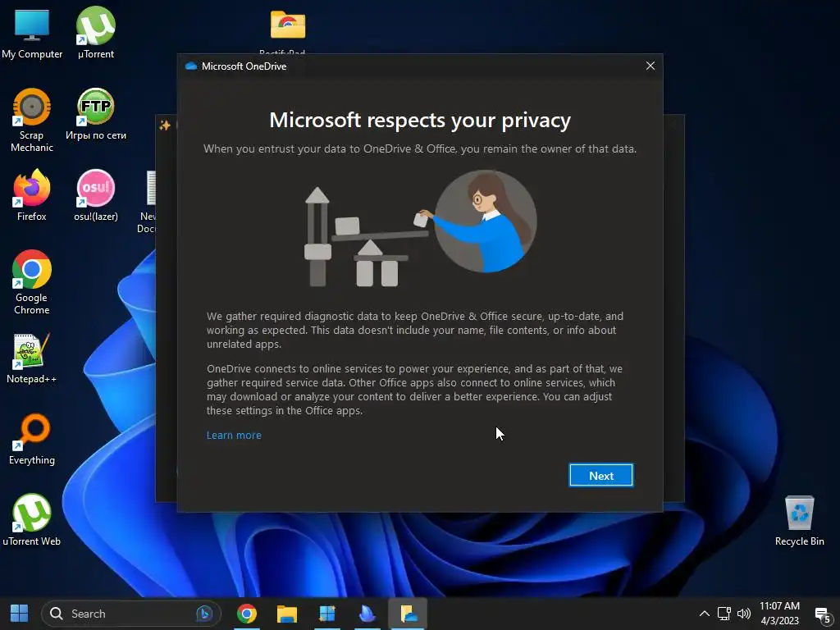The width and height of the screenshot is (840, 630).
Task: Open Chrome from the taskbar
Action: [x=247, y=614]
